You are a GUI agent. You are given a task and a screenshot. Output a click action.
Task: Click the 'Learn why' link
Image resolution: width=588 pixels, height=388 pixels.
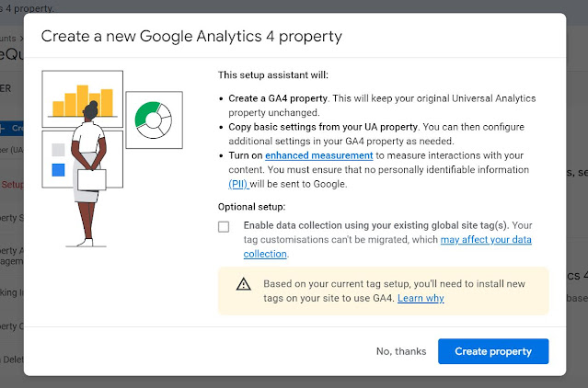[421, 299]
